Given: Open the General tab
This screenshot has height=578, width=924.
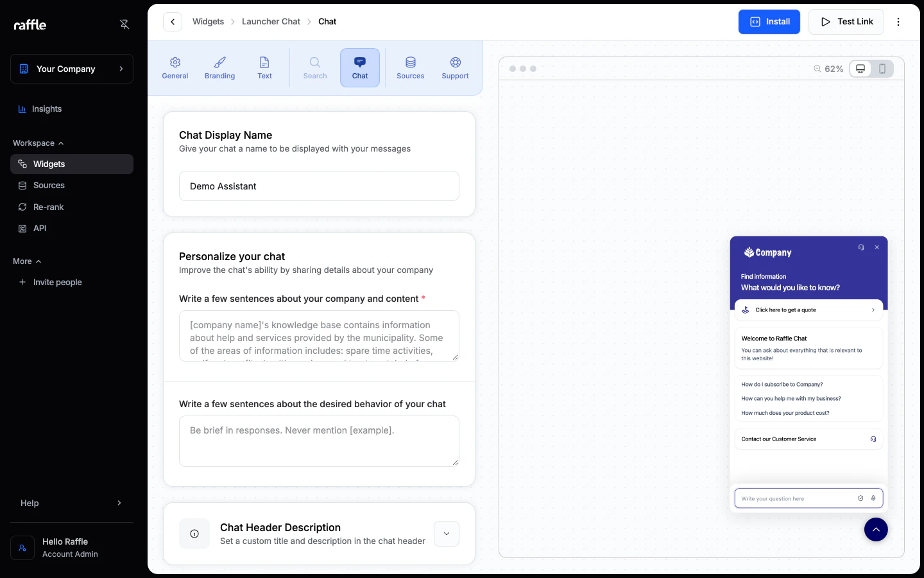Looking at the screenshot, I should click(x=175, y=67).
